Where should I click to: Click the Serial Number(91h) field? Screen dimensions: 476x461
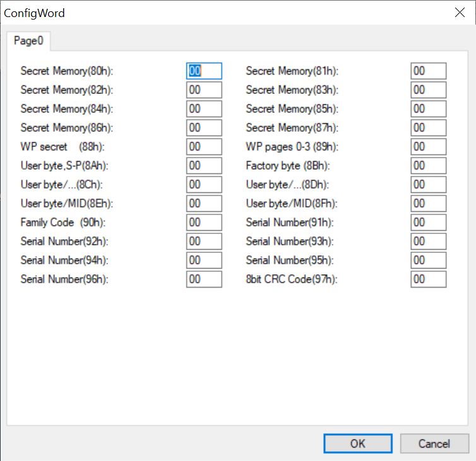pyautogui.click(x=429, y=223)
